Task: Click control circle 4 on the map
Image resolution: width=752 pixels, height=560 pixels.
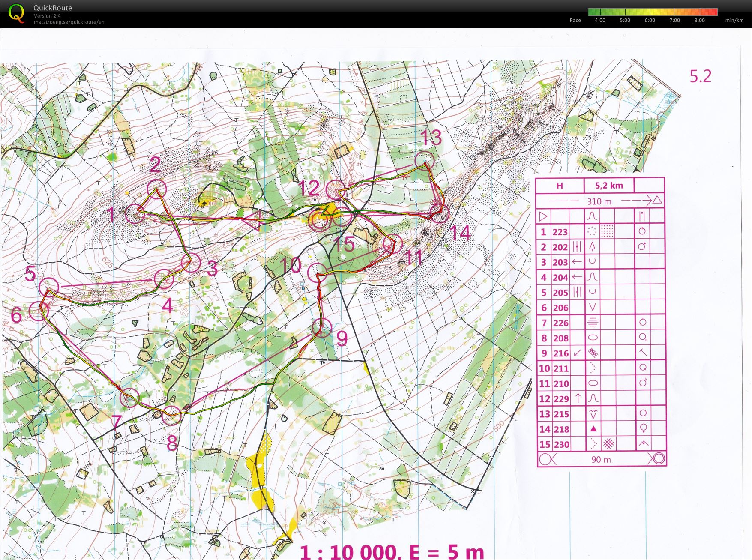Action: [x=164, y=279]
